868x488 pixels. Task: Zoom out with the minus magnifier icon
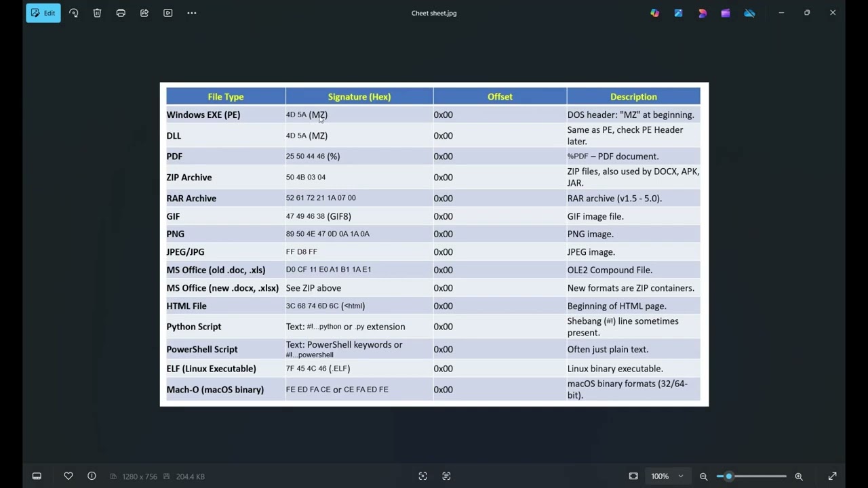click(704, 476)
